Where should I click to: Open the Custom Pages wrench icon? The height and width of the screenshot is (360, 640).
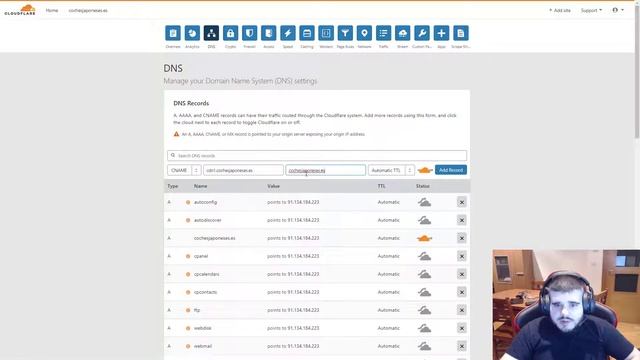[422, 33]
